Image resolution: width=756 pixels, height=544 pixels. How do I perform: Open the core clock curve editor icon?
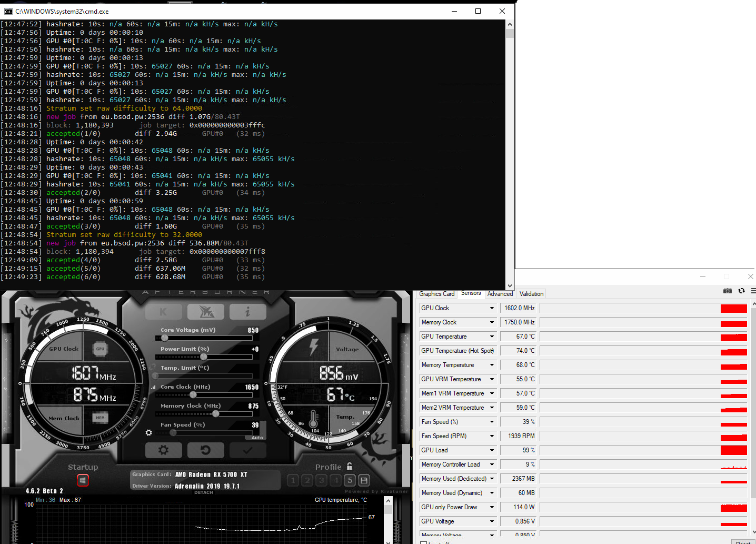[153, 387]
